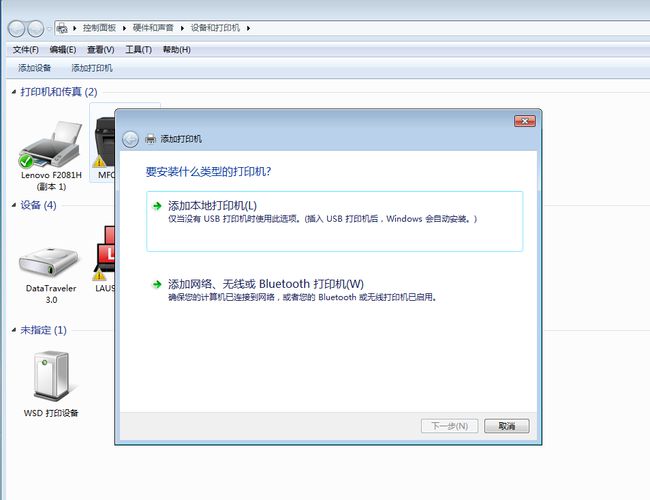Click the DataTraveler 3.0 label

pos(51,294)
